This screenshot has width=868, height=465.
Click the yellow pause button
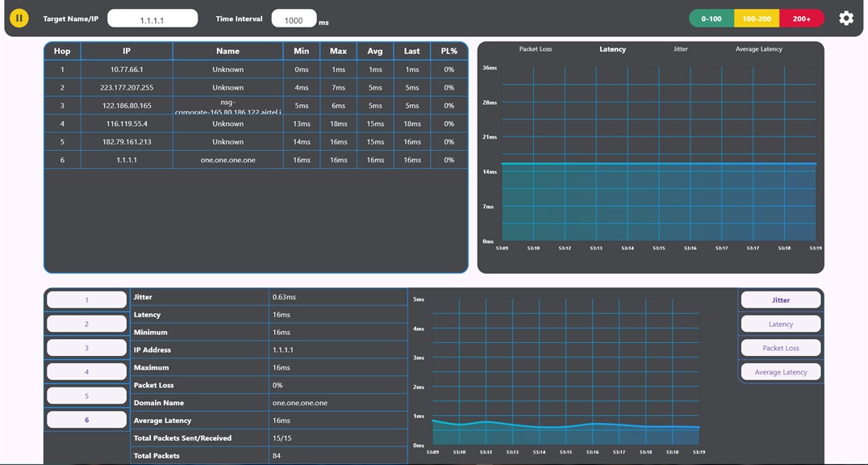point(19,18)
